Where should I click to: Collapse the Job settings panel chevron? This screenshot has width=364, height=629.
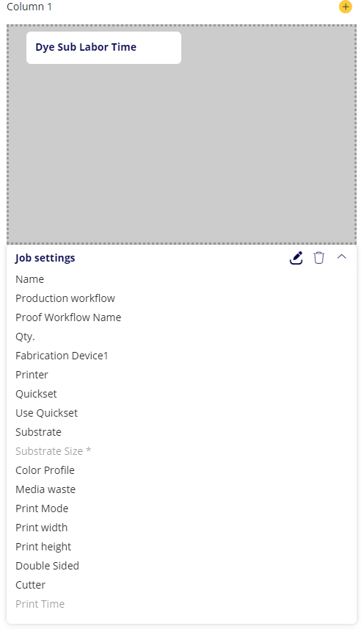pos(341,257)
